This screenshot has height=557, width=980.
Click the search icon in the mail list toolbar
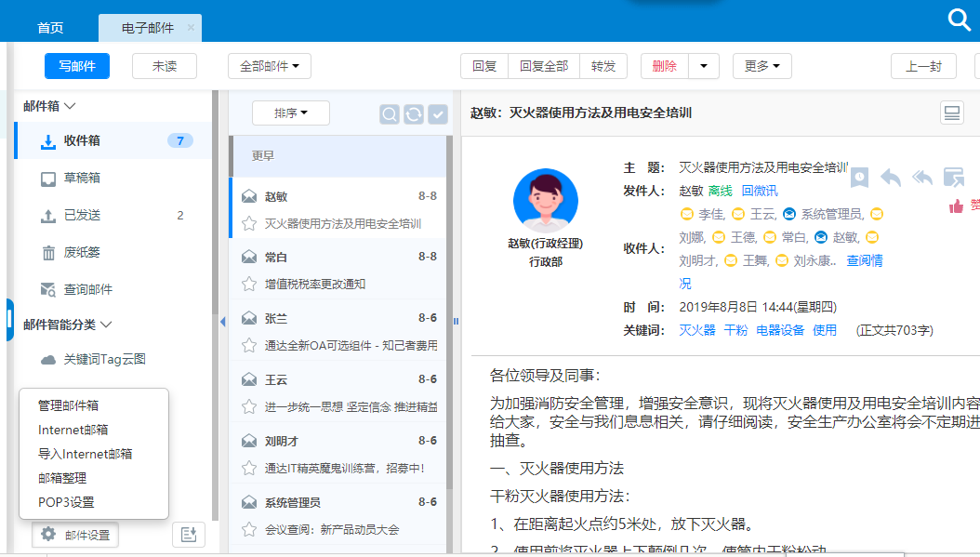click(x=390, y=113)
